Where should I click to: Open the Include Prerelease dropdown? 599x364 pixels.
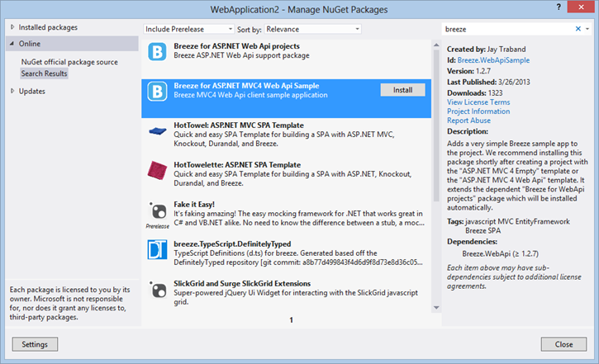pos(188,29)
